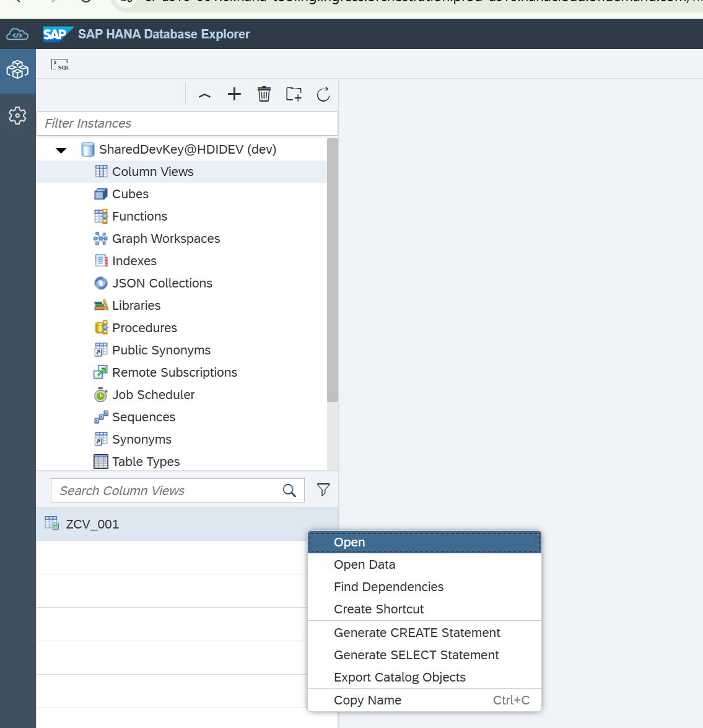This screenshot has width=703, height=728.
Task: Click the cloud developer icon in header
Action: point(17,34)
